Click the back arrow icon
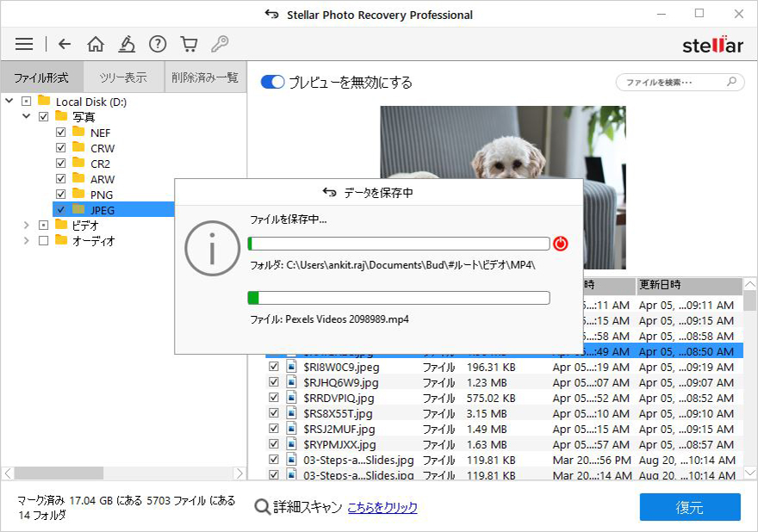This screenshot has height=532, width=758. tap(64, 44)
